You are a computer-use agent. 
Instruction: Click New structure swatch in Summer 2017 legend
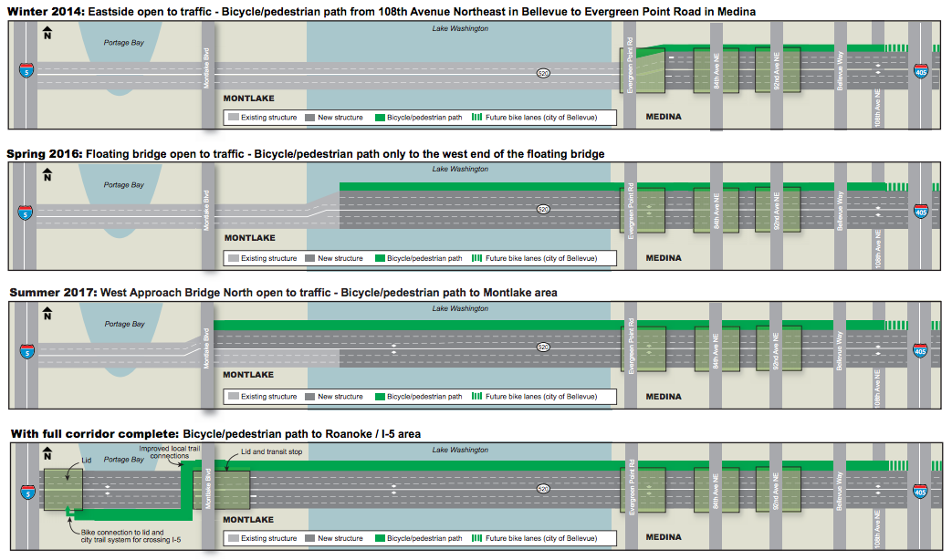(x=310, y=397)
